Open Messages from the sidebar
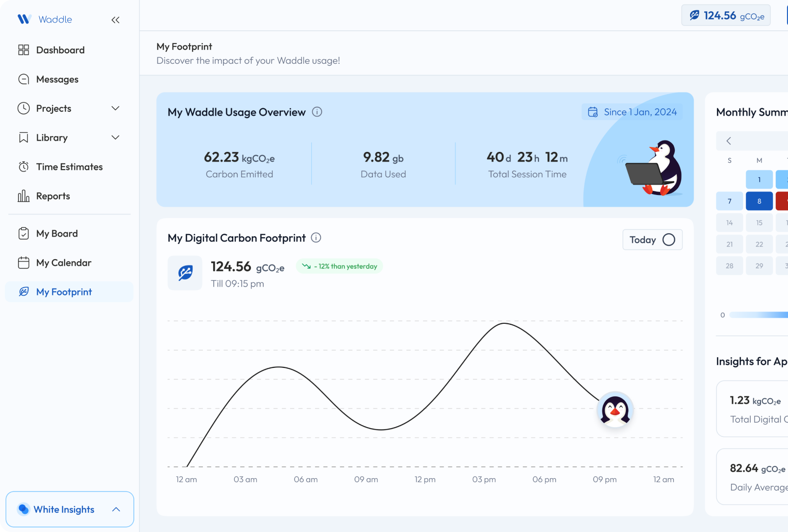This screenshot has width=788, height=532. point(57,79)
